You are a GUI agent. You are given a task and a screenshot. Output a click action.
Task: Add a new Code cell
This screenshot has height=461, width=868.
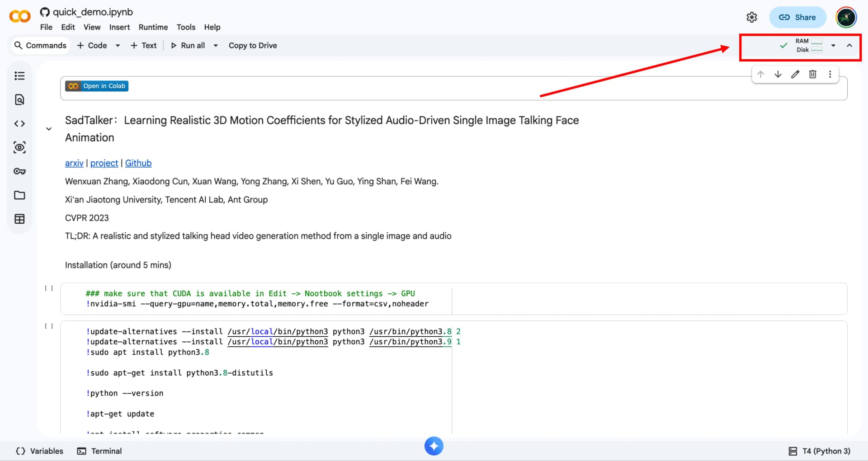pyautogui.click(x=92, y=46)
